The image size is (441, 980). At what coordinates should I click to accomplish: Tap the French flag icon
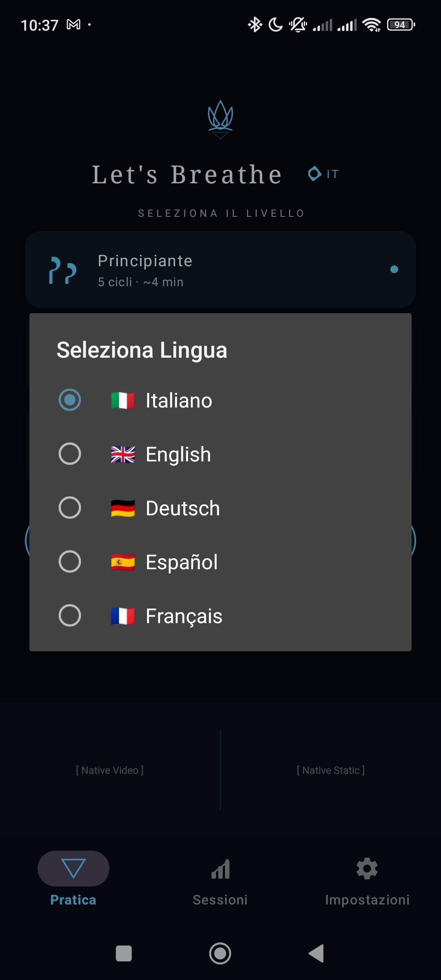(123, 616)
